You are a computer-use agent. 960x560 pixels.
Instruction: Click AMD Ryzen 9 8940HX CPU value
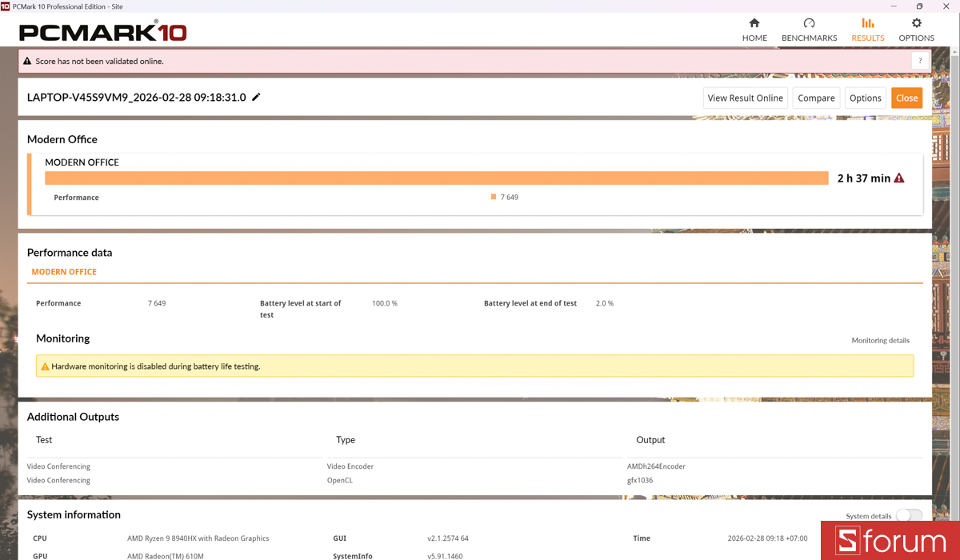pos(198,538)
